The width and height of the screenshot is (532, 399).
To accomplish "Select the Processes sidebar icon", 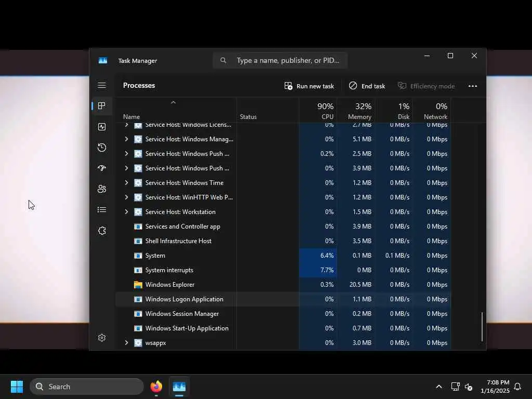I will (x=101, y=106).
